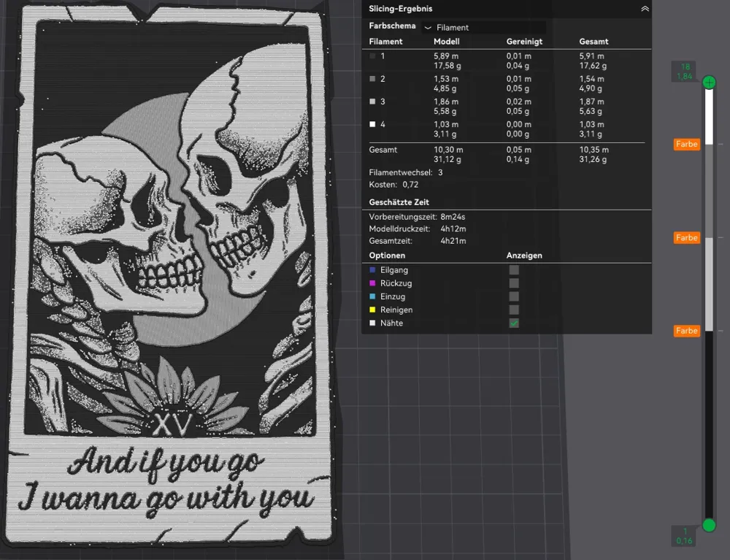
Task: Click the Gesamt total 10,35 m cell
Action: click(593, 150)
